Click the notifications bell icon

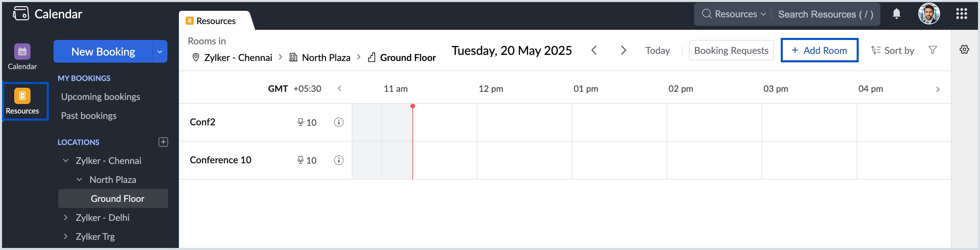pos(896,14)
